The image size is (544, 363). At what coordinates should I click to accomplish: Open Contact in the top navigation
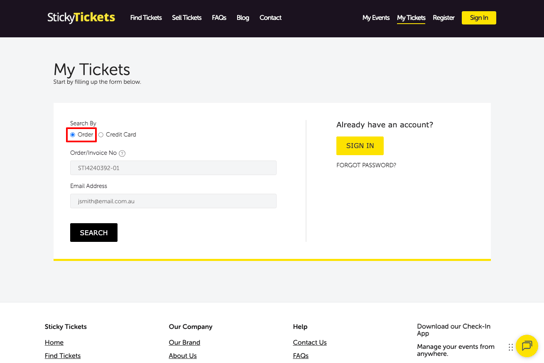tap(271, 18)
